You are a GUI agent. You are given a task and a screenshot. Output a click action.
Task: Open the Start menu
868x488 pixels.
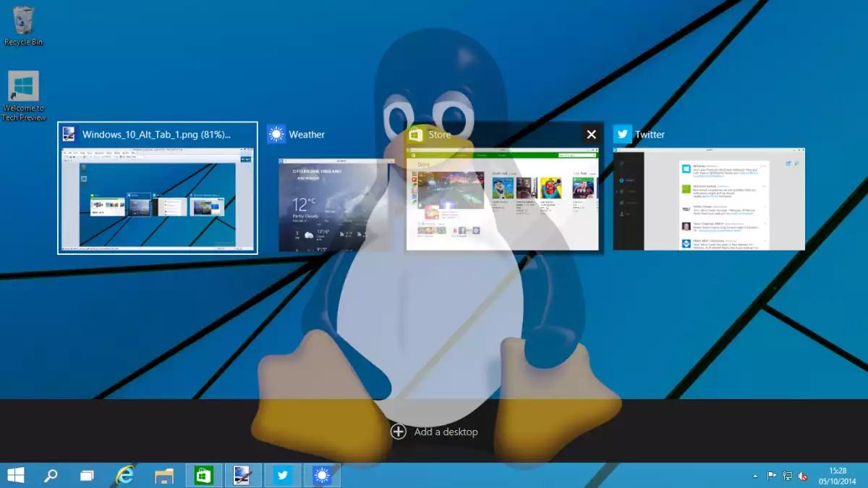tap(15, 475)
